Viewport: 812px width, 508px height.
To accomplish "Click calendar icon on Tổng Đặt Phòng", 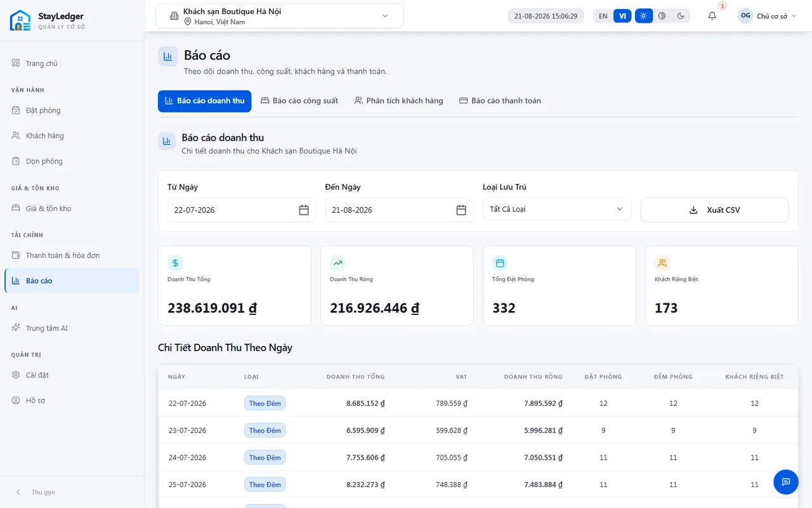I will 501,263.
